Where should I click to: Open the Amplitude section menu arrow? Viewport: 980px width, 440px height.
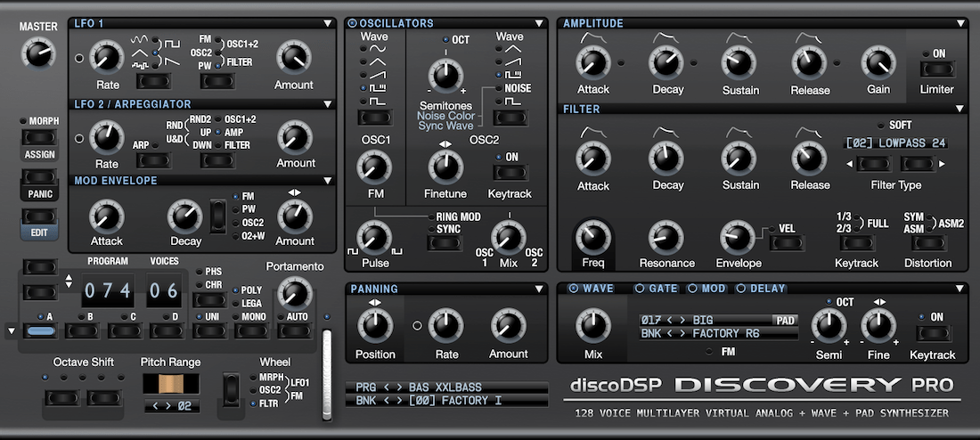click(x=960, y=24)
